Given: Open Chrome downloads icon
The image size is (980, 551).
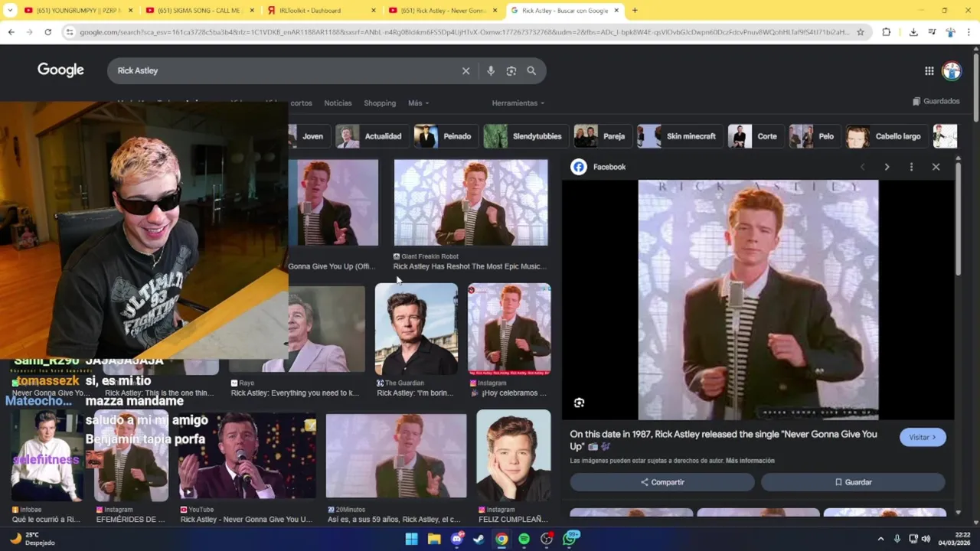Looking at the screenshot, I should click(913, 32).
